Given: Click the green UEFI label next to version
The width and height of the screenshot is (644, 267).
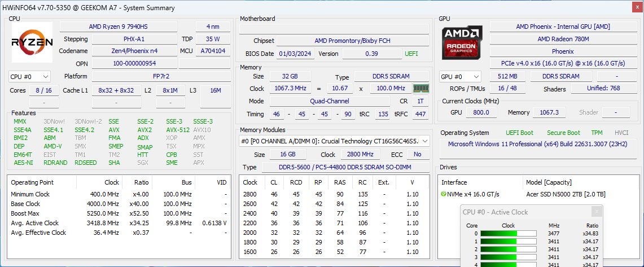Looking at the screenshot, I should [x=411, y=54].
